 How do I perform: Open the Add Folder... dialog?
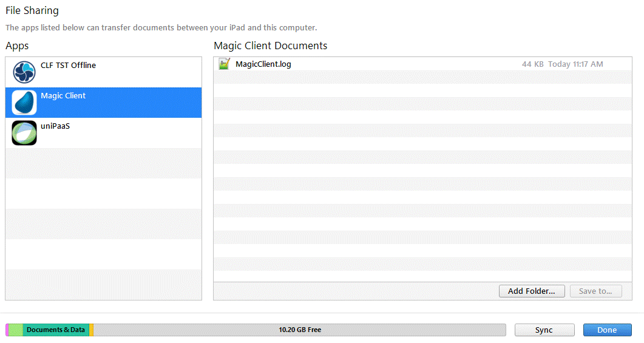click(532, 291)
